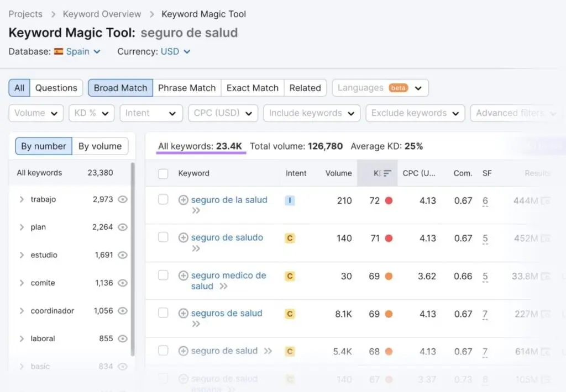Switch to Phrase Match tab
The image size is (566, 392).
(x=187, y=88)
